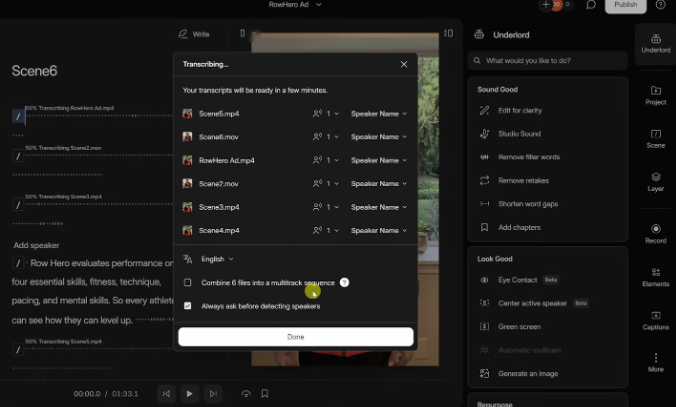Open help tooltip for multitrack sequence
This screenshot has height=407, width=676.
pos(344,282)
